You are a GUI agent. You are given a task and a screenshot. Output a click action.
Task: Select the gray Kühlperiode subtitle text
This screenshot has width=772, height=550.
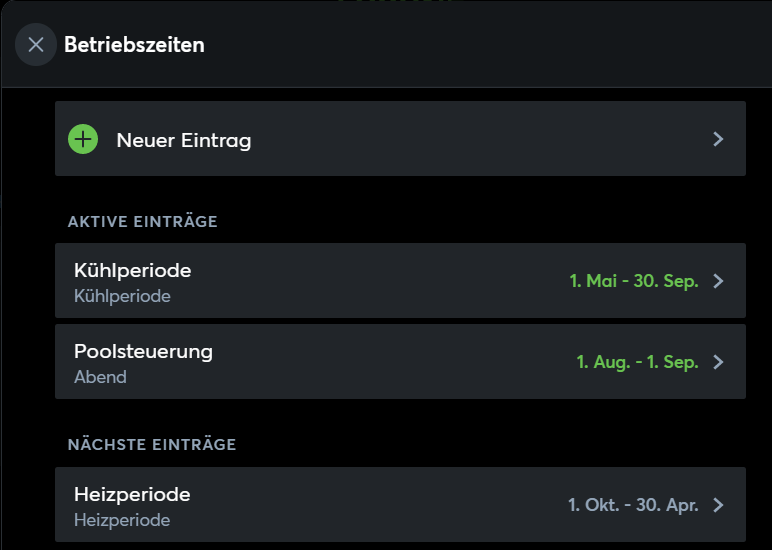(122, 296)
